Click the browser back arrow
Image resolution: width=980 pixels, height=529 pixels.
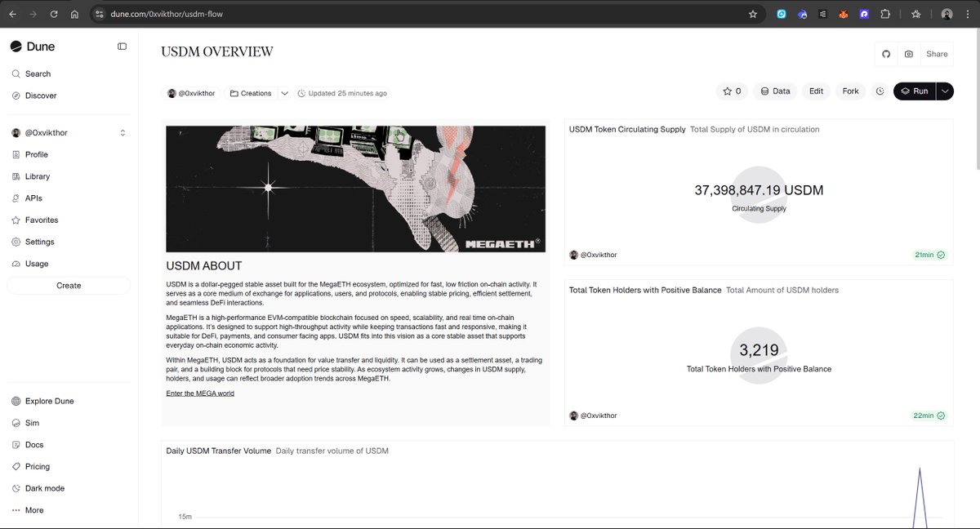[x=12, y=14]
